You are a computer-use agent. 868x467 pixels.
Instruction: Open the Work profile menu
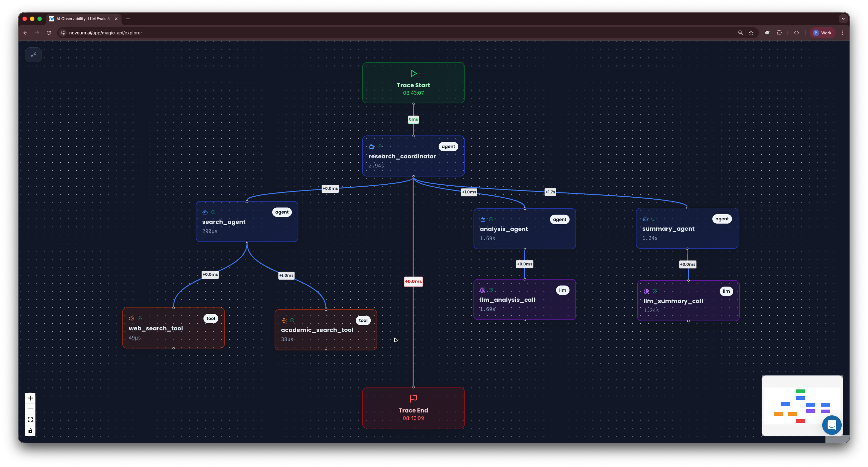822,33
